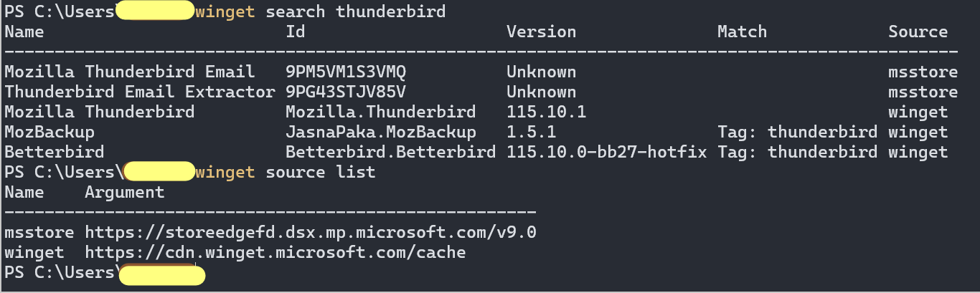Click the Source column header
Viewport: 980px width, 293px height.
(x=918, y=32)
